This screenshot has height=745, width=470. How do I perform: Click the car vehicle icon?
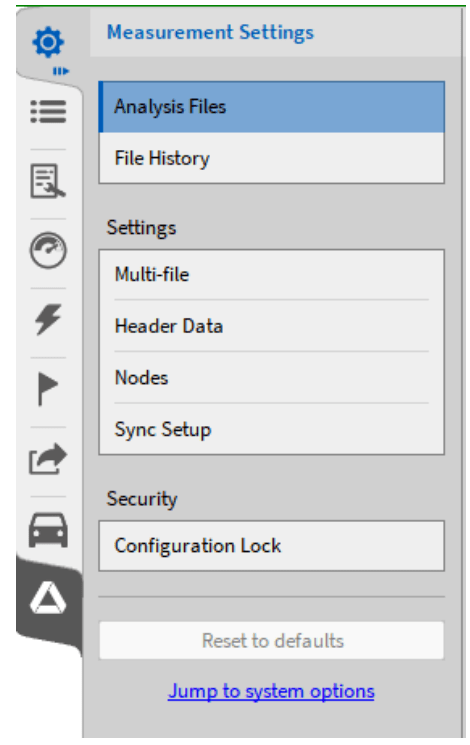48,530
